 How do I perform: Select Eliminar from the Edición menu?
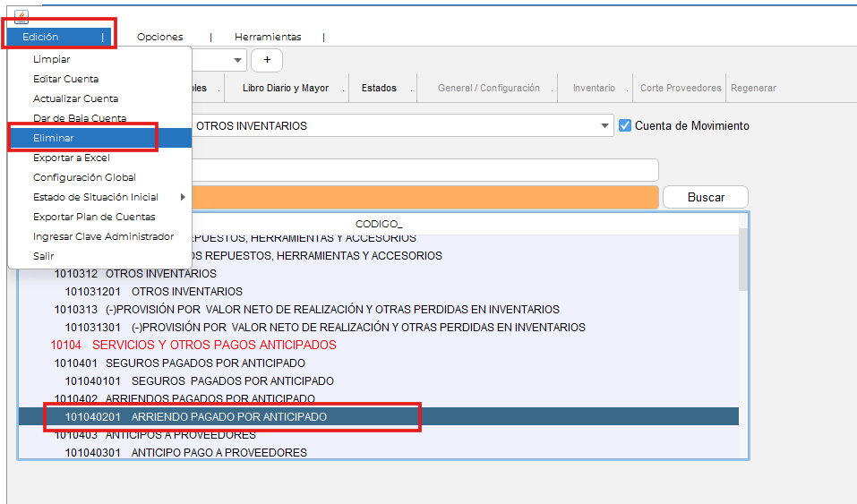pos(54,138)
